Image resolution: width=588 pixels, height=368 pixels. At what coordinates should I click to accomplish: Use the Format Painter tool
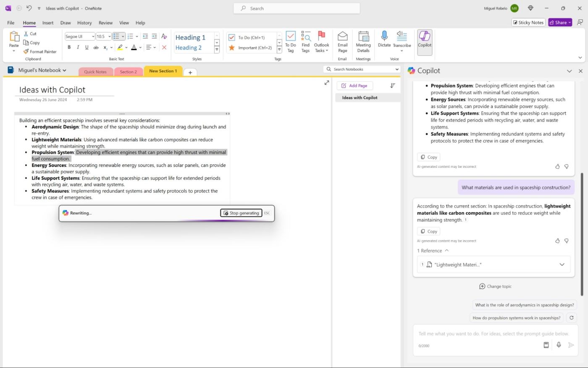coord(40,52)
